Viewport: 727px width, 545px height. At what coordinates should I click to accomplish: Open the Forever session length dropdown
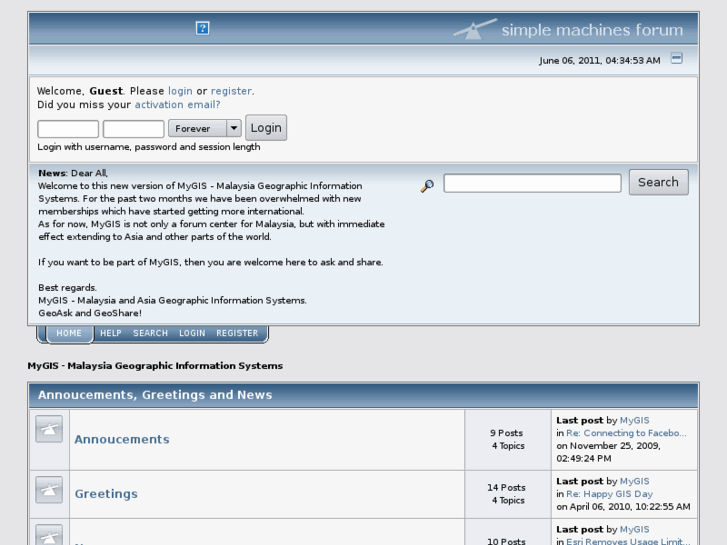[204, 128]
